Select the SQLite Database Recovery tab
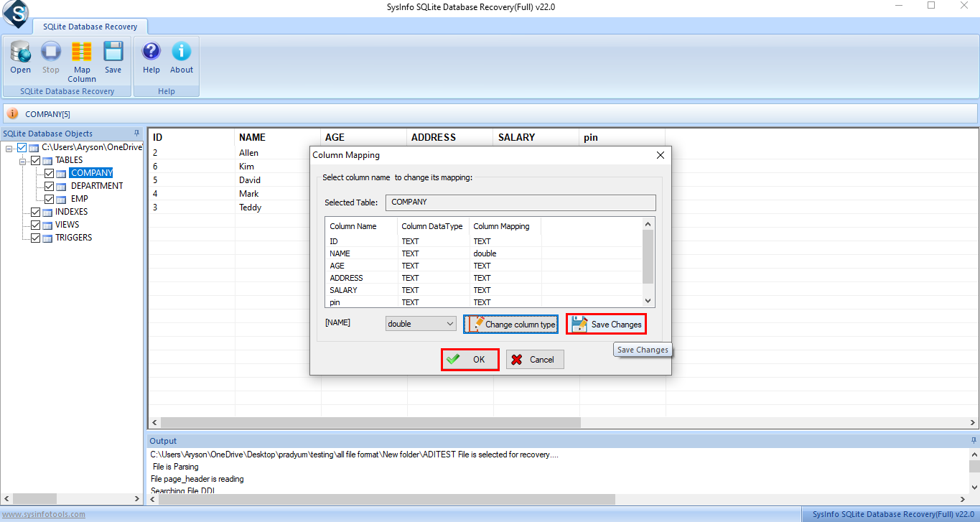 [x=90, y=27]
